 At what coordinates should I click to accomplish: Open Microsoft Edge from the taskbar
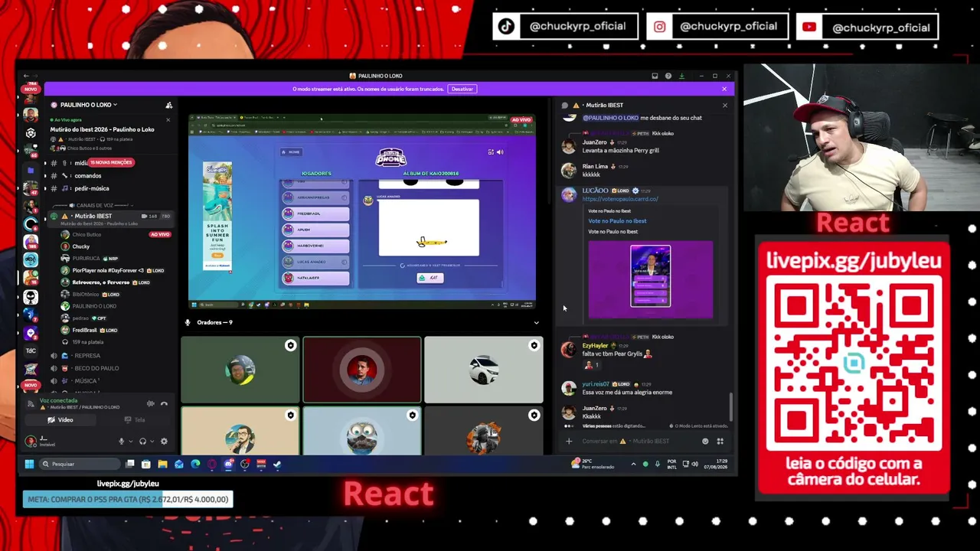click(195, 464)
